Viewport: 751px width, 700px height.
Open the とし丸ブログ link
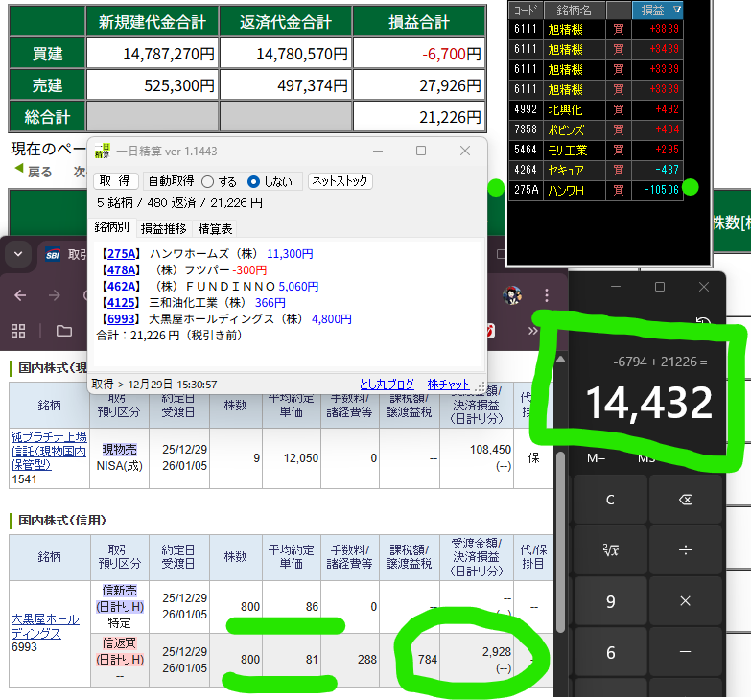pyautogui.click(x=387, y=384)
